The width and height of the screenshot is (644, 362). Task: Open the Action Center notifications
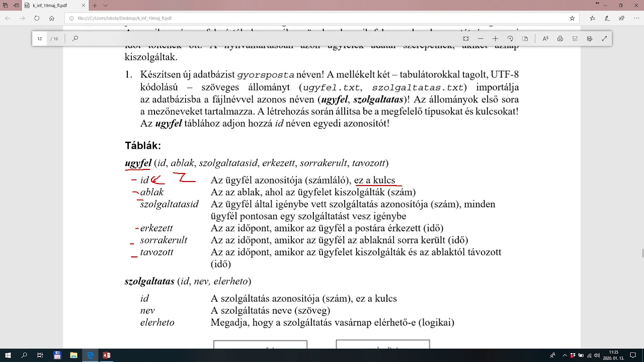point(633,355)
